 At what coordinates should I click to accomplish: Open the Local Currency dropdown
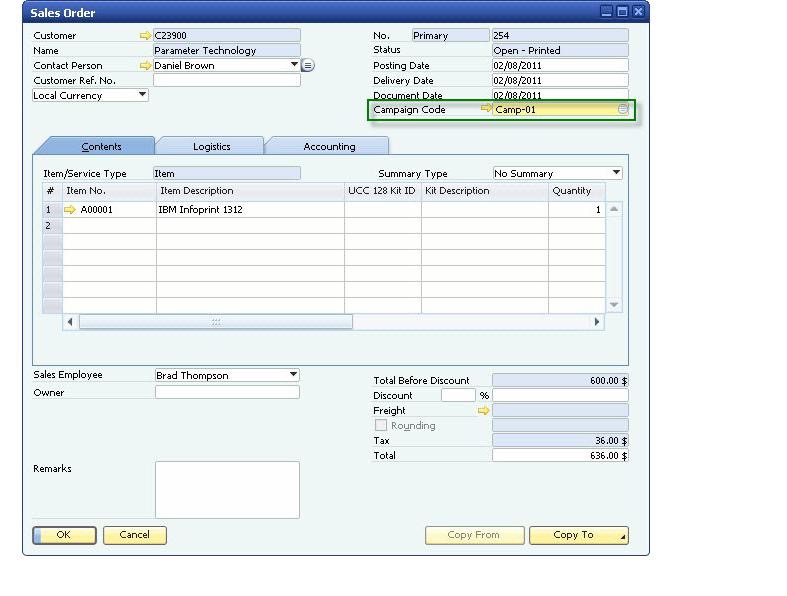(143, 94)
